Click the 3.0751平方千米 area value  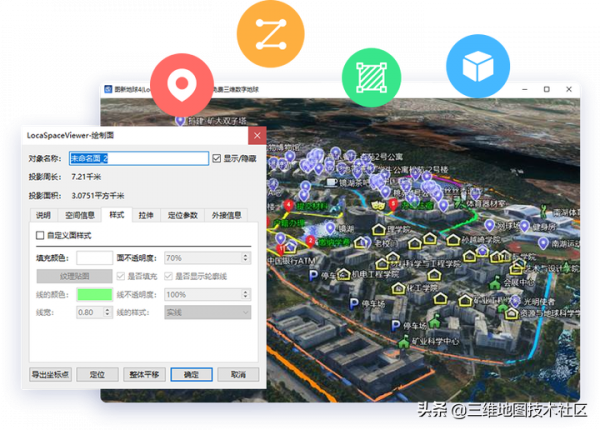pyautogui.click(x=98, y=195)
